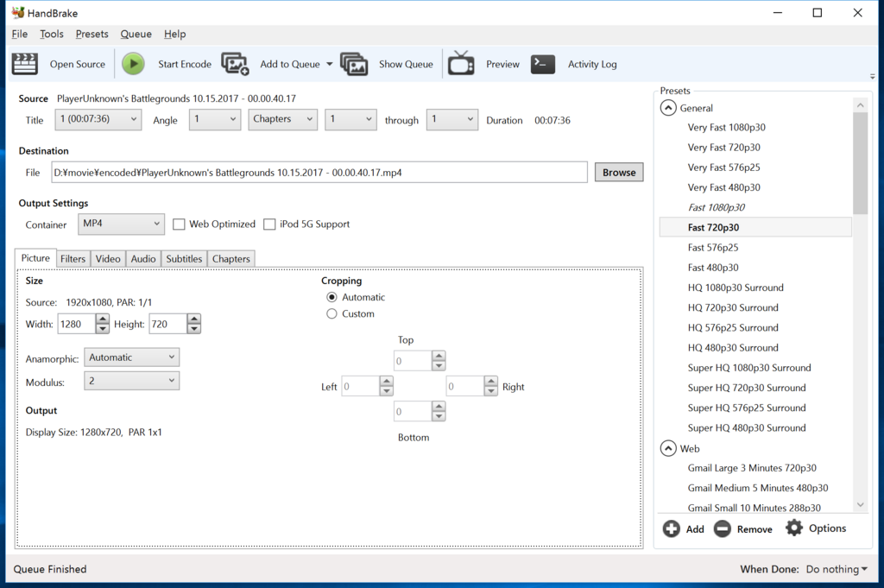The width and height of the screenshot is (884, 588).
Task: Click the Width value field
Action: click(77, 324)
